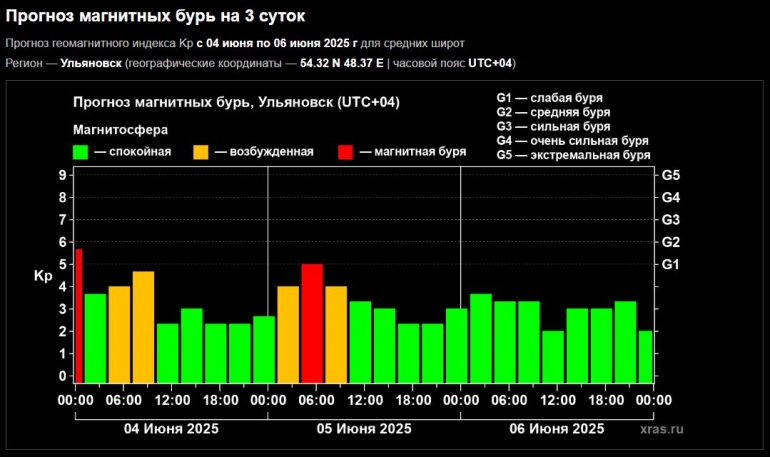Click the red 'магнитная буря' legend swatch
This screenshot has width=770, height=457.
[345, 152]
